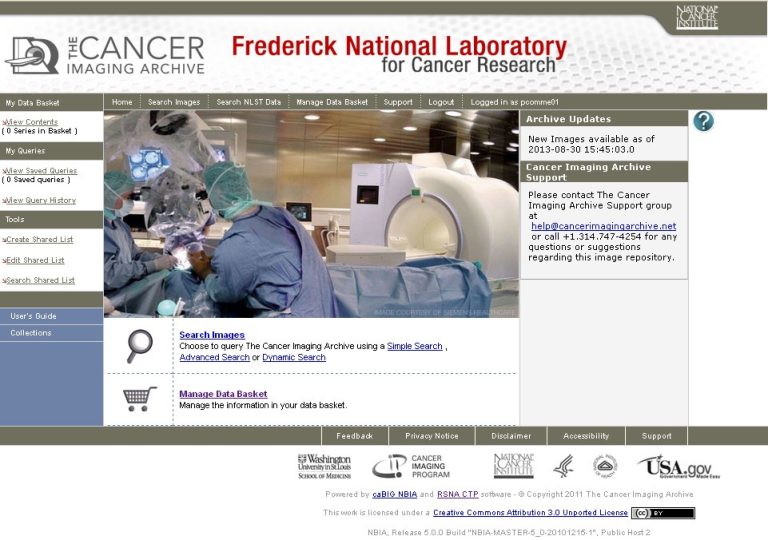The height and width of the screenshot is (540, 768).
Task: Open Manage Data Basket in the navigation bar
Action: (x=332, y=102)
